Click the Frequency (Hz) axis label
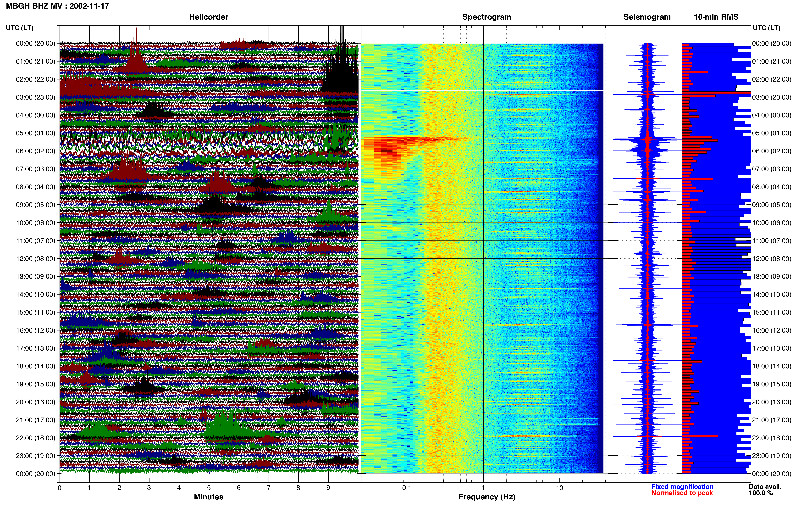The width and height of the screenshot is (812, 508). (x=487, y=497)
